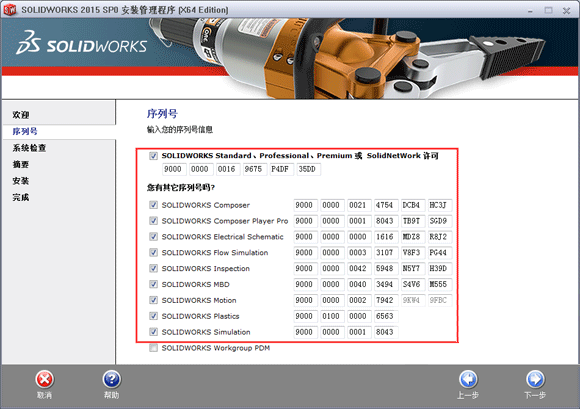Select the 序列号 step in sidebar

pos(25,132)
